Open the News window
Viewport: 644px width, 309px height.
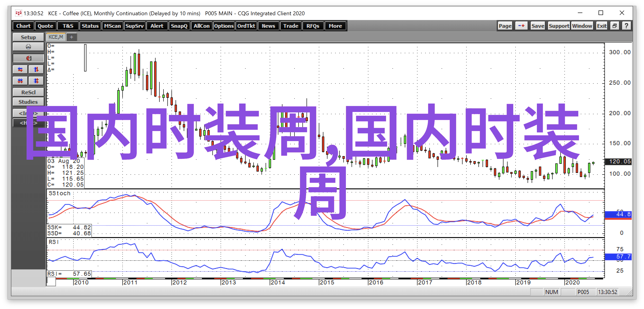268,26
